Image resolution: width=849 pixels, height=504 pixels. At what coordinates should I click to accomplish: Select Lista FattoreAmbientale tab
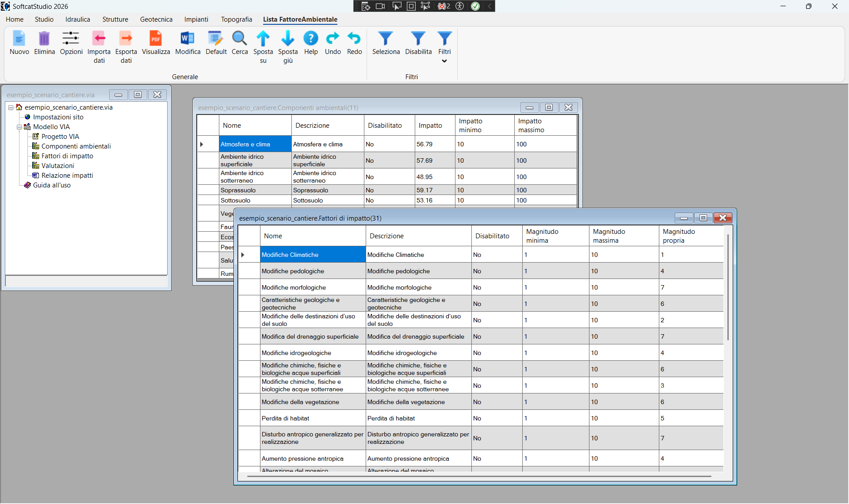300,19
